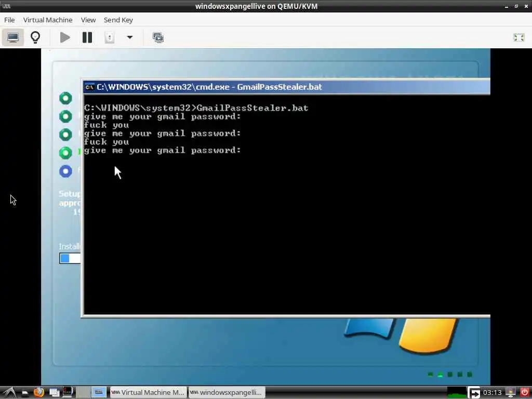Viewport: 532px width, 399px height.
Task: Click the Windows XP flag logo
Action: point(401,336)
